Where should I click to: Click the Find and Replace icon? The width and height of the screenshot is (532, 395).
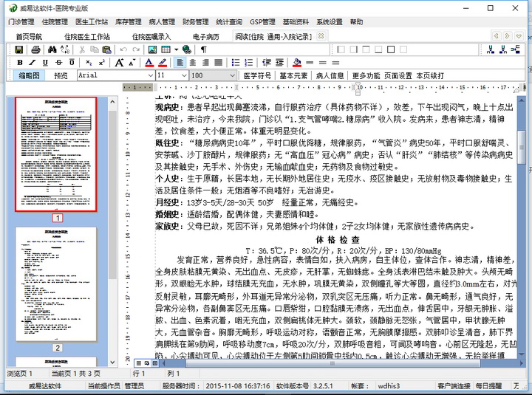[x=65, y=50]
